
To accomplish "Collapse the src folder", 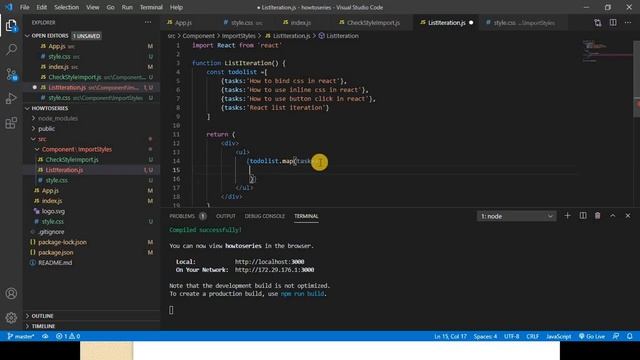I will [x=42, y=139].
